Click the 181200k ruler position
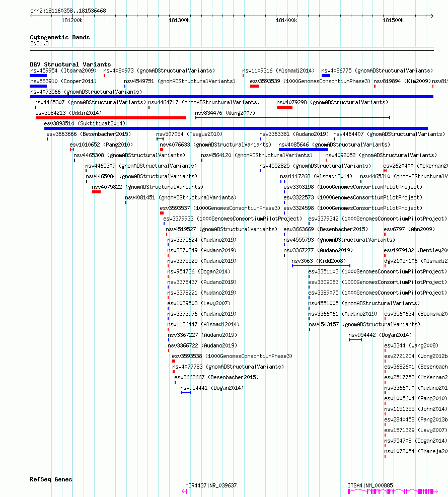The width and height of the screenshot is (448, 497). click(x=72, y=20)
